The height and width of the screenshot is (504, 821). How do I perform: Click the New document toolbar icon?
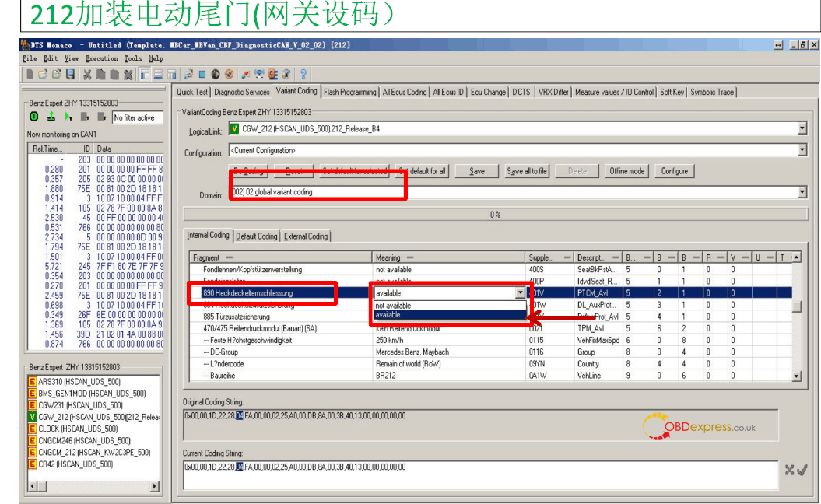click(30, 75)
